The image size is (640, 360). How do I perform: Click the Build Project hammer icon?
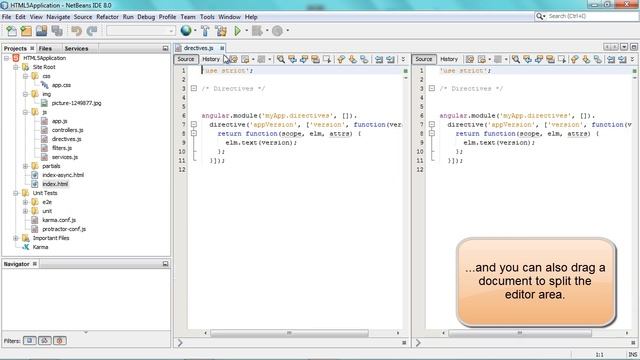point(205,31)
